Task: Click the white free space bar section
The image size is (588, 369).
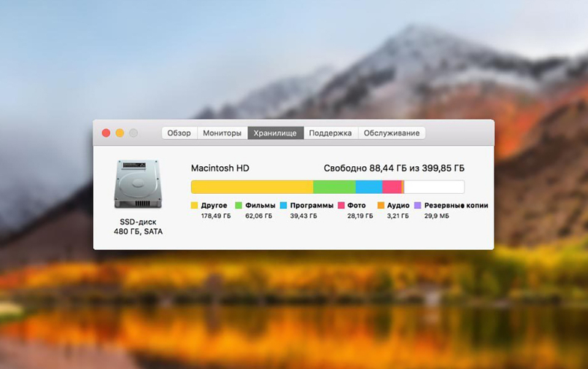Action: pos(434,187)
